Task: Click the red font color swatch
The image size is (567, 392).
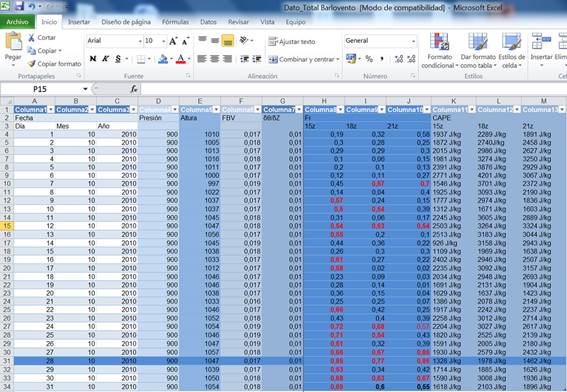Action: [180, 59]
